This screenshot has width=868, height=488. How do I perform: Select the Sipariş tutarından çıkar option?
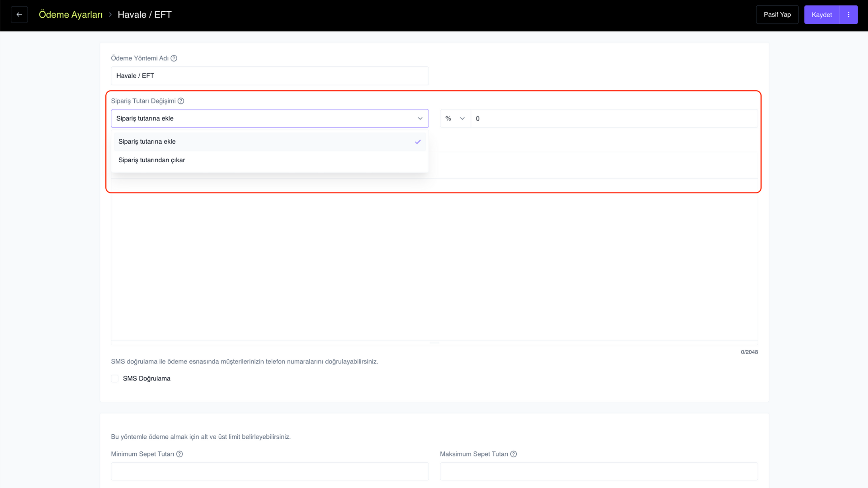pyautogui.click(x=269, y=160)
